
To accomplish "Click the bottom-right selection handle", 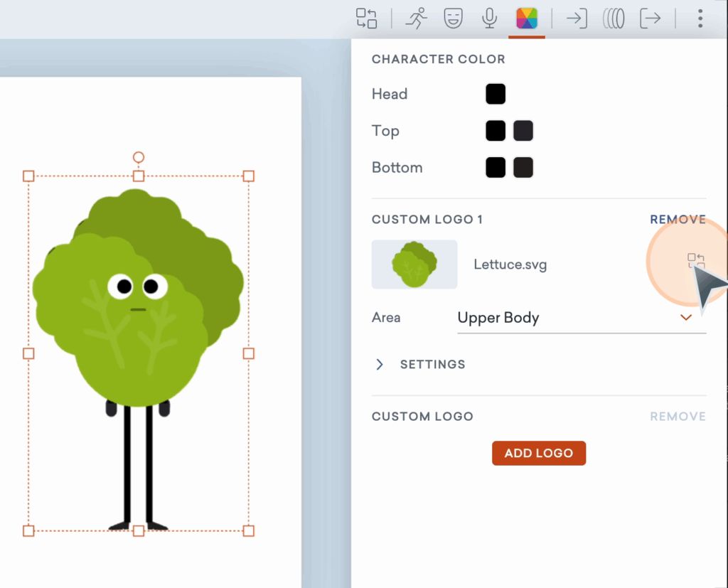I will 248,530.
